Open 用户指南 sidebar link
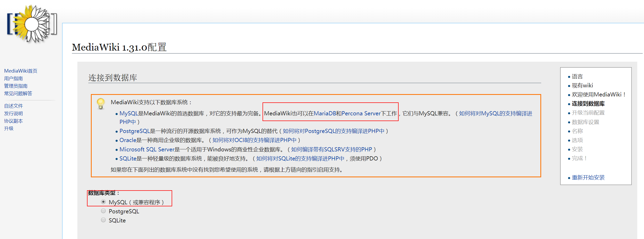 coord(14,78)
